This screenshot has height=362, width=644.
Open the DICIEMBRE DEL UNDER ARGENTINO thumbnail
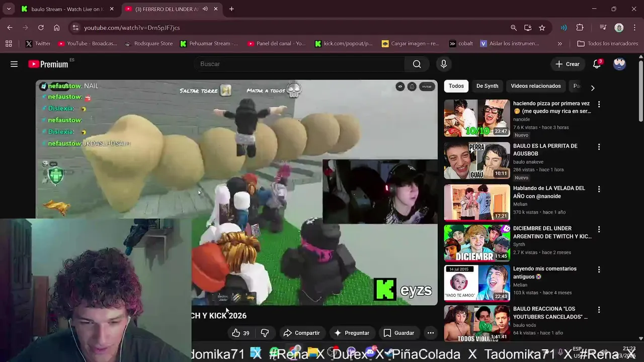point(477,243)
